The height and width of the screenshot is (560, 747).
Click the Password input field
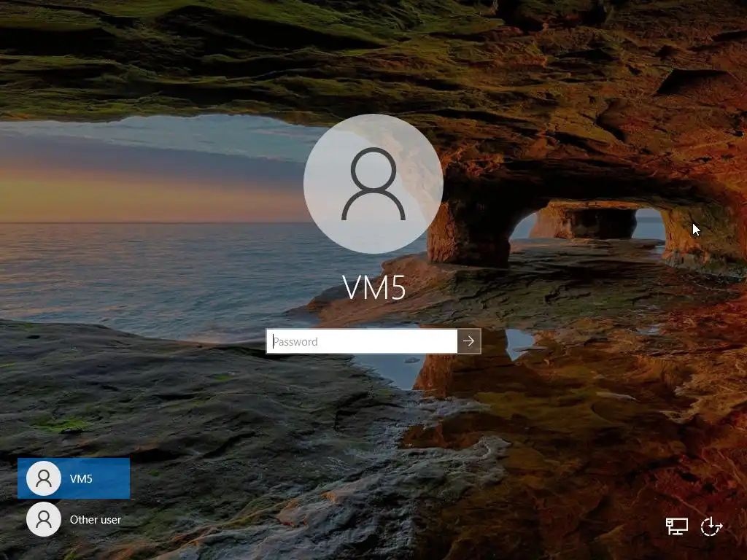pyautogui.click(x=362, y=341)
